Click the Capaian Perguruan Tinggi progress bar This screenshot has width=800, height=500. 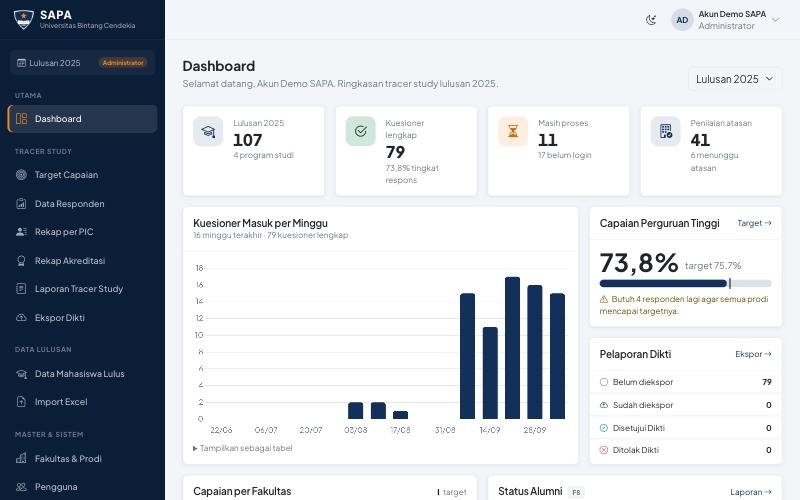tap(685, 283)
